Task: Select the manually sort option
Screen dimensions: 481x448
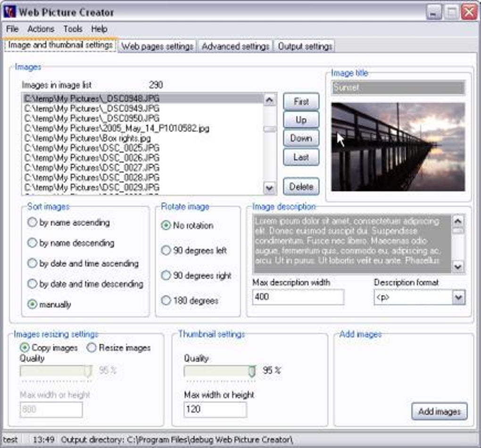Action: [50, 304]
